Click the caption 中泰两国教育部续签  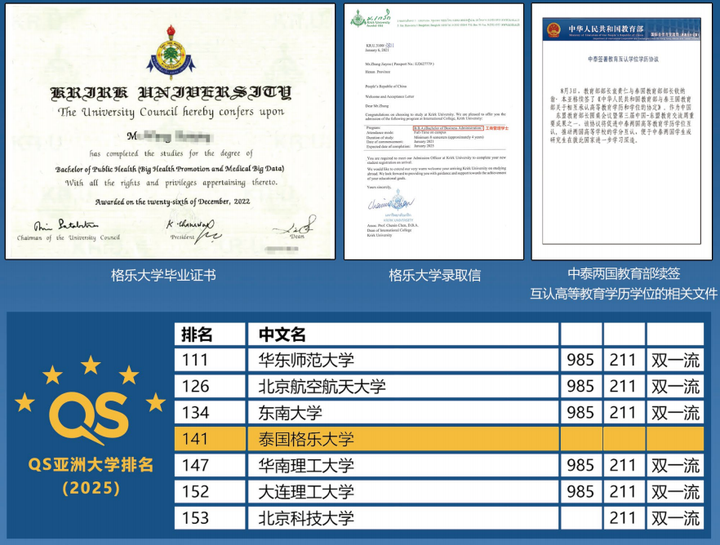pyautogui.click(x=624, y=274)
